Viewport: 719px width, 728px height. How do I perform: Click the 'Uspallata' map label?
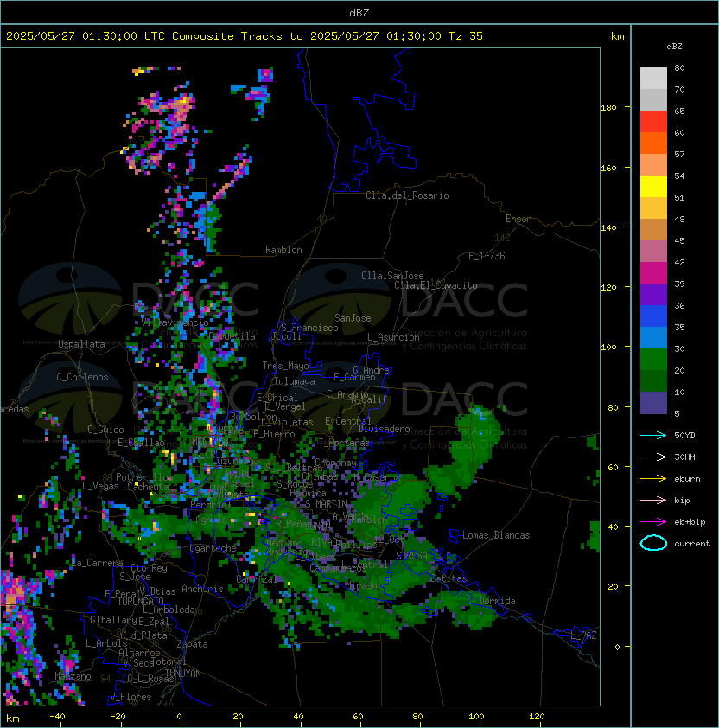coord(82,344)
